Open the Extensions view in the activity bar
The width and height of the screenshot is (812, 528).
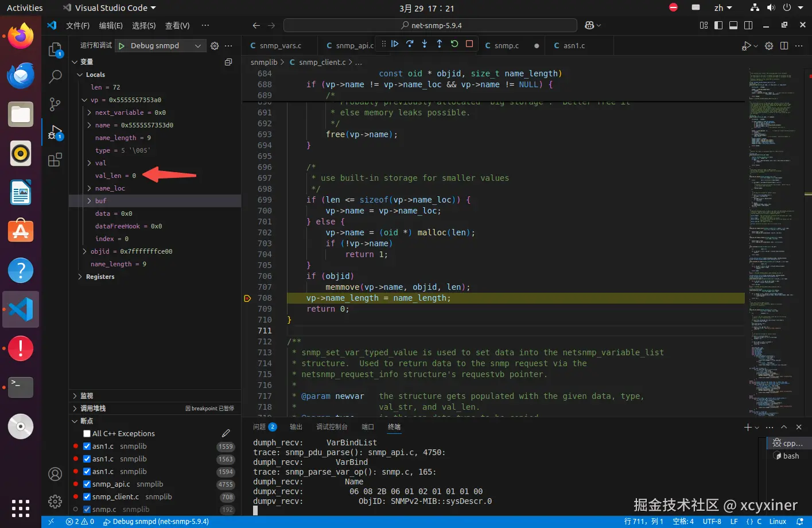coord(55,160)
